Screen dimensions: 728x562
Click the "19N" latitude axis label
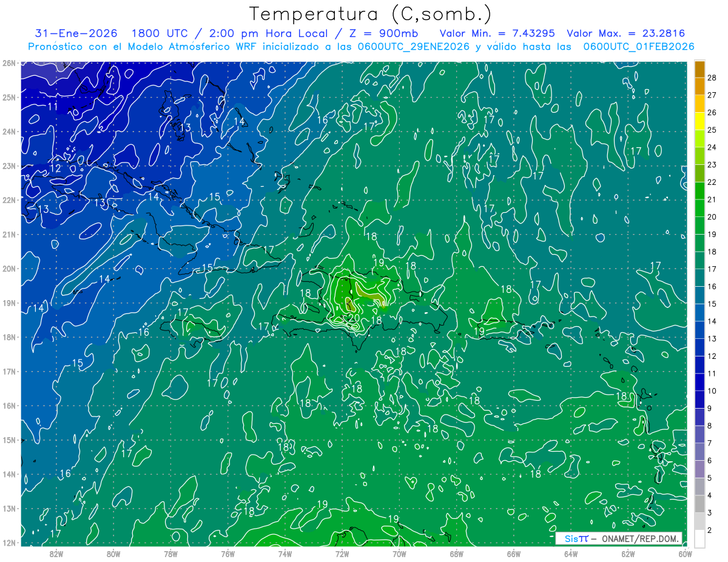click(8, 303)
